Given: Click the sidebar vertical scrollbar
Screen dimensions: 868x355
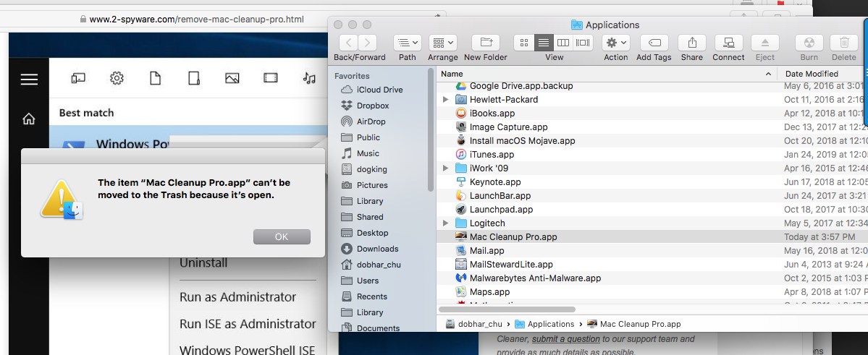Looking at the screenshot, I should pos(431,130).
